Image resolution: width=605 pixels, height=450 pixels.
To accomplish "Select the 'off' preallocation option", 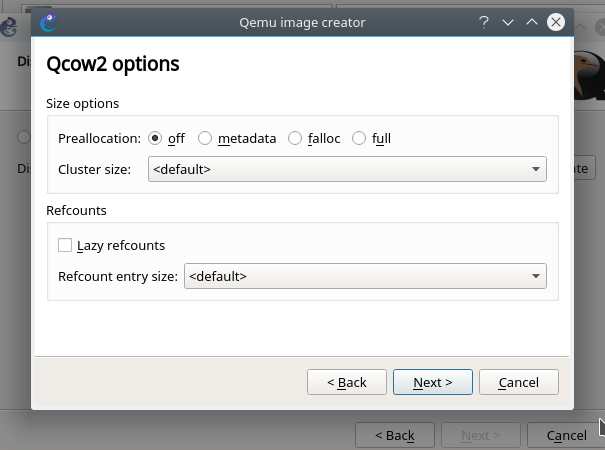I will [x=155, y=139].
